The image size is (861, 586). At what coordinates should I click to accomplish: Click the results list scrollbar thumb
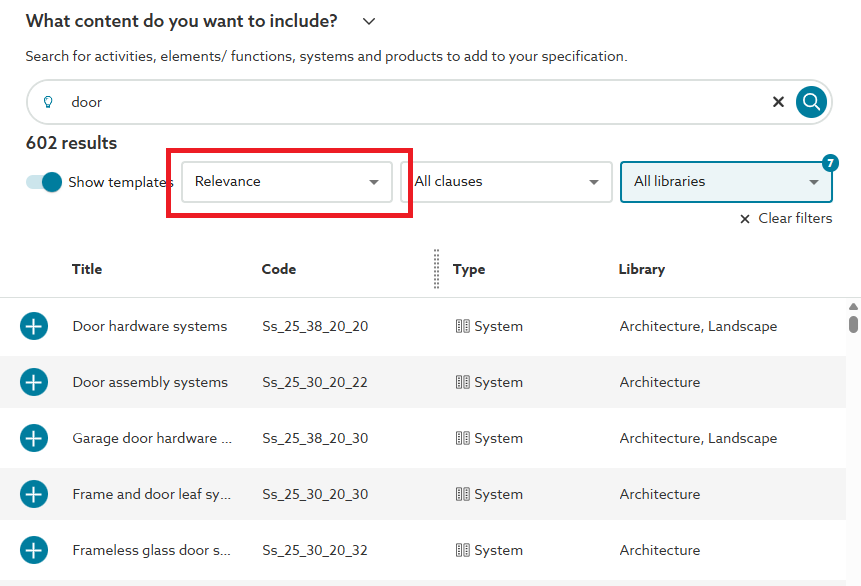pos(853,323)
